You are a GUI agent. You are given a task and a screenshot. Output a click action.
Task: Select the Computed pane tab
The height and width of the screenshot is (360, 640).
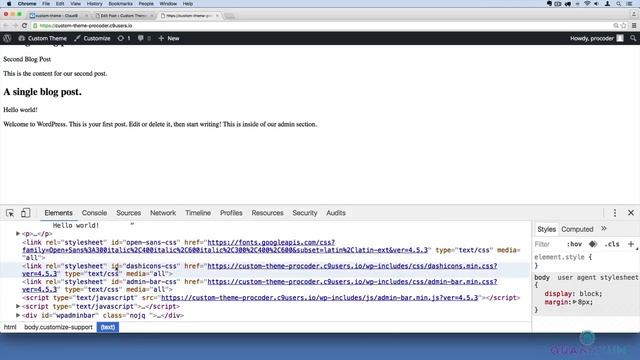(x=577, y=229)
